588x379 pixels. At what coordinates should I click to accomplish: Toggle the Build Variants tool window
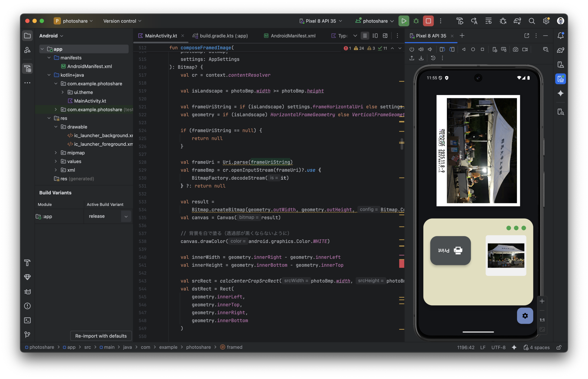click(27, 68)
